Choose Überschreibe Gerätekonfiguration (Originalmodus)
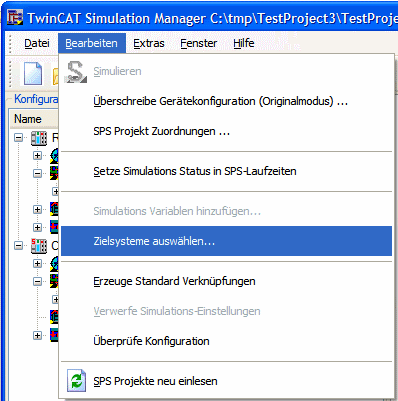Image resolution: width=398 pixels, height=401 pixels. tap(226, 101)
